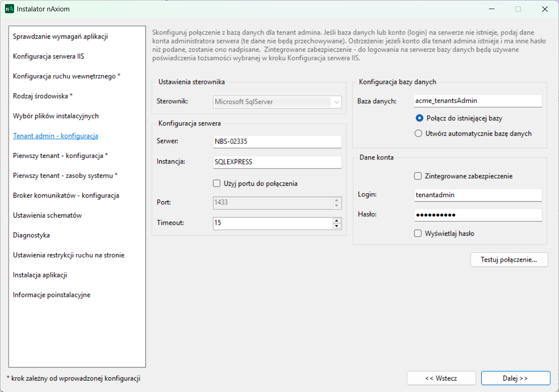Screen dimensions: 559x392
Task: Open the 'Diagnostyka' step in sidebar
Action: [x=31, y=235]
